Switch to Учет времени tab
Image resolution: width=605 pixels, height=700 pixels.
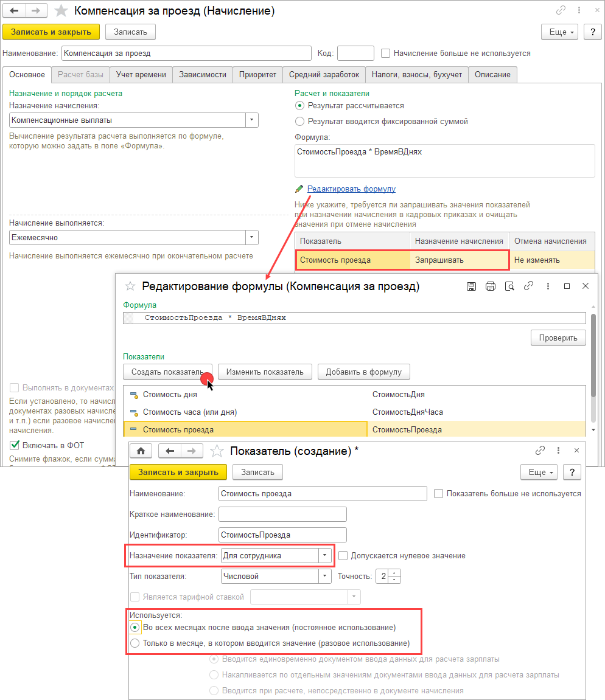141,75
